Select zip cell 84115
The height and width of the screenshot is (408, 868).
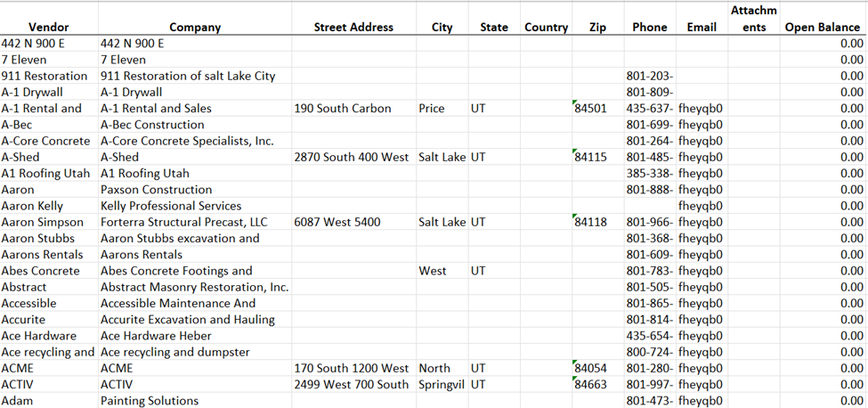click(x=598, y=157)
